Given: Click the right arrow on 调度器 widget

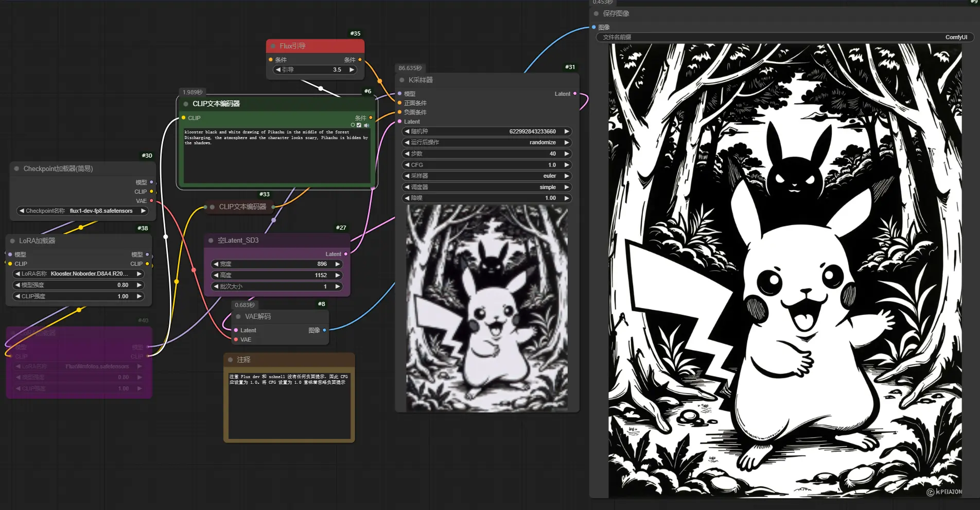Looking at the screenshot, I should [x=567, y=187].
